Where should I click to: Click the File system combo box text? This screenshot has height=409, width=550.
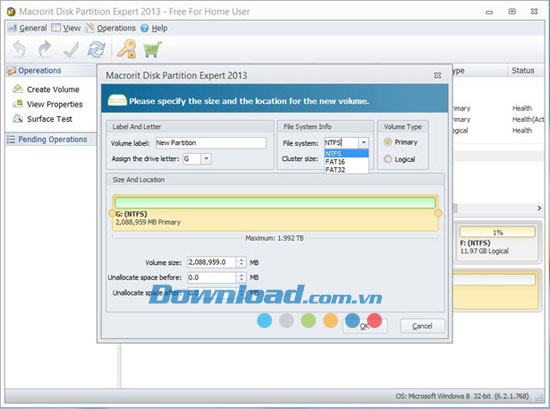341,142
